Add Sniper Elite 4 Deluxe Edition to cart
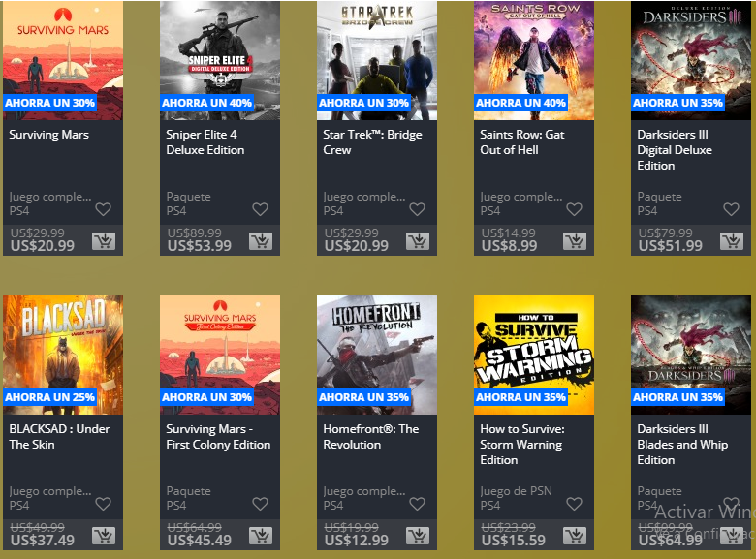The height and width of the screenshot is (559, 756). [x=261, y=241]
